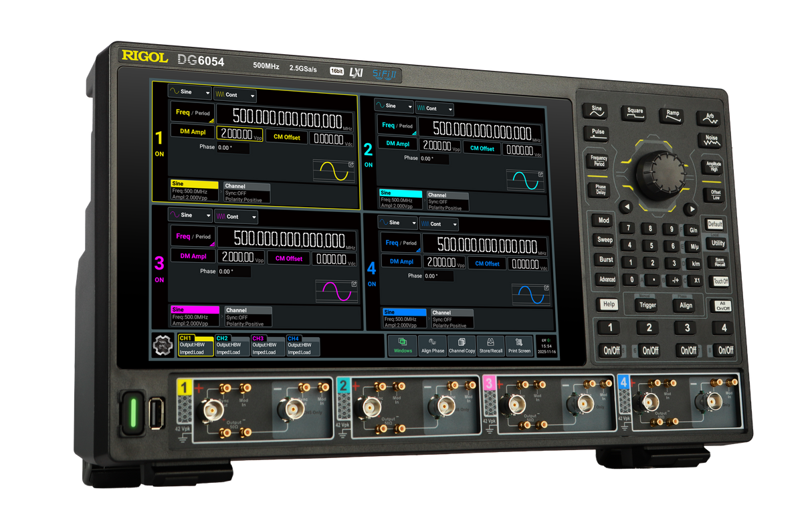Viewport: 812px width, 529px height.
Task: Open channel 1 Cont mode dropdown
Action: [x=235, y=96]
